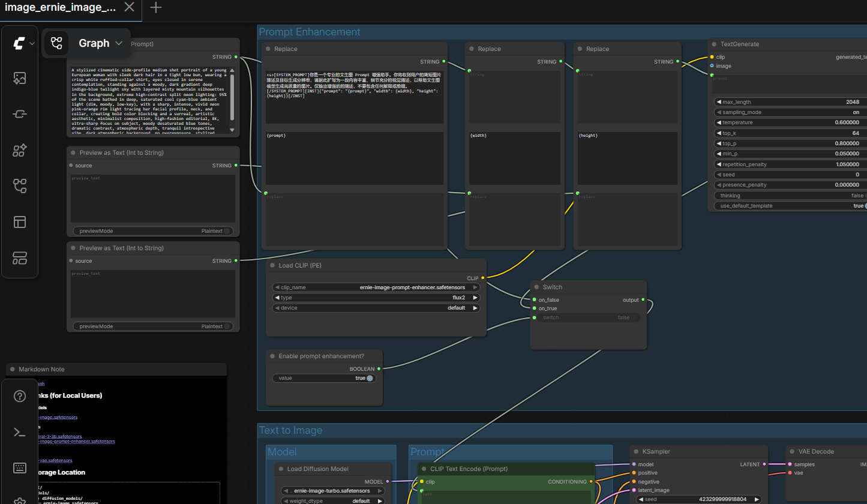Open the workflows sidebar panel icon

[20, 186]
